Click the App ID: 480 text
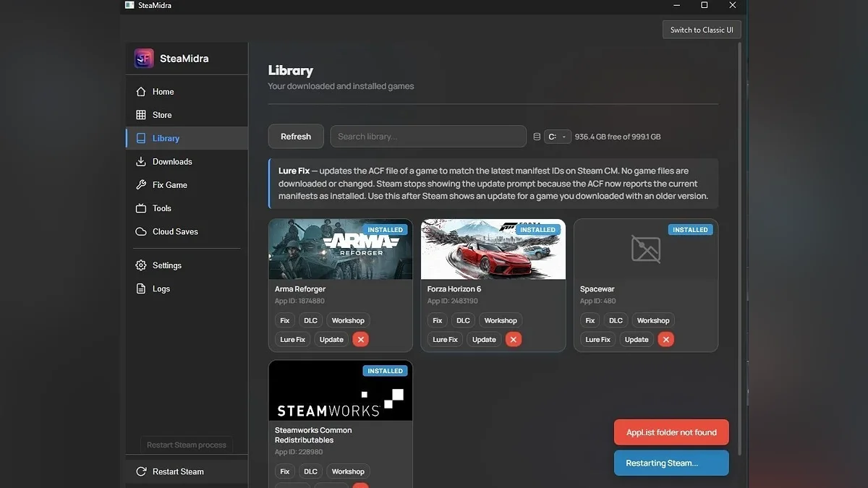Screen dimensions: 868x488 point(597,301)
